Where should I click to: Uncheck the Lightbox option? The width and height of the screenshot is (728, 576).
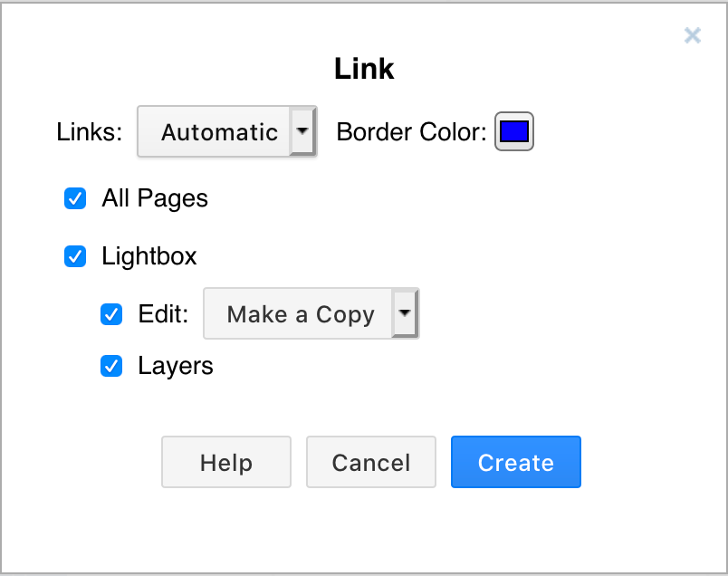(74, 256)
